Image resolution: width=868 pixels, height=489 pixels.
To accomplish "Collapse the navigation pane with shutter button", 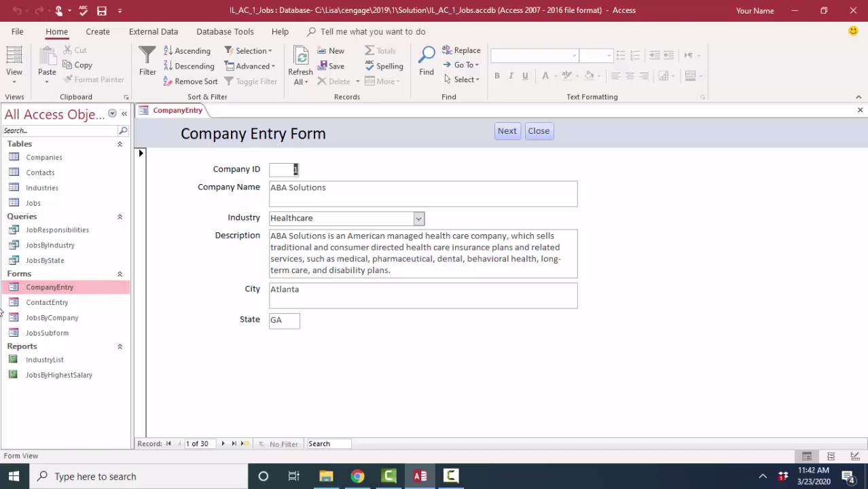I will [x=124, y=114].
